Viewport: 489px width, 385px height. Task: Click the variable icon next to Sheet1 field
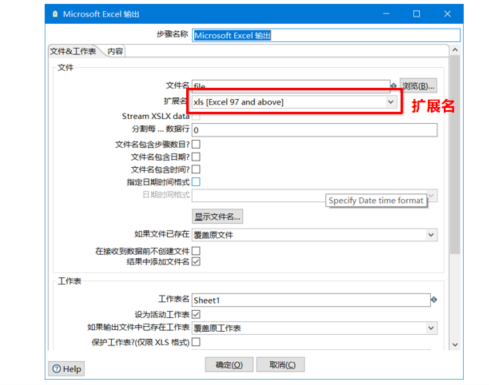coord(434,300)
